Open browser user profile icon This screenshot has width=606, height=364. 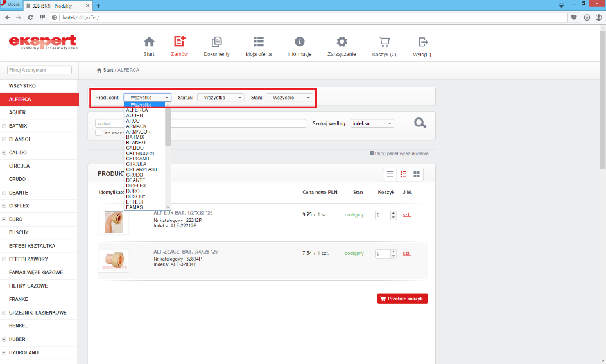599,17
